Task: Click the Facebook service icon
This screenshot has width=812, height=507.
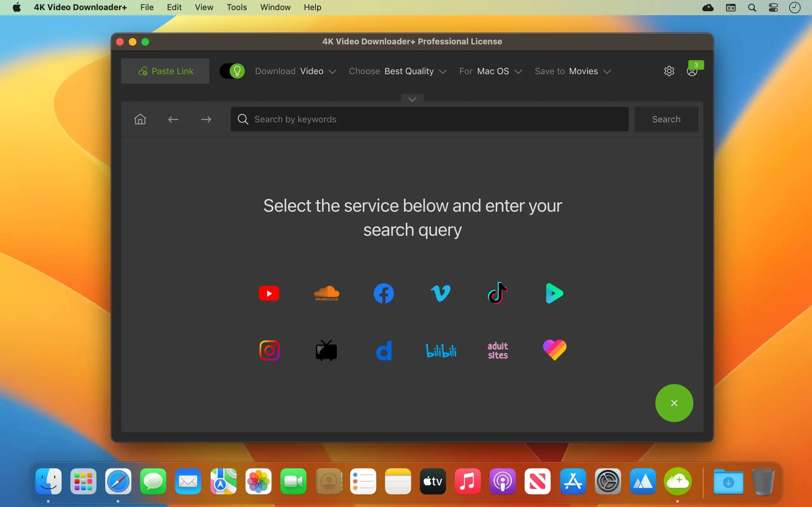Action: [x=383, y=293]
